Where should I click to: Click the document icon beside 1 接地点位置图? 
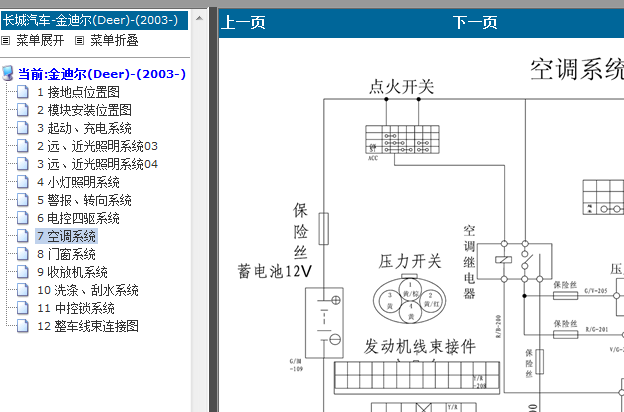point(23,92)
